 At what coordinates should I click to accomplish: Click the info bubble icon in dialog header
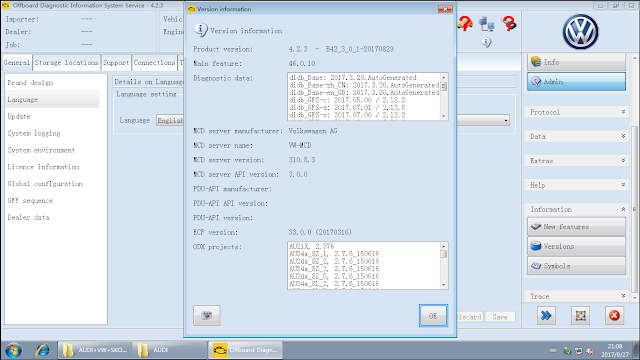(x=200, y=30)
